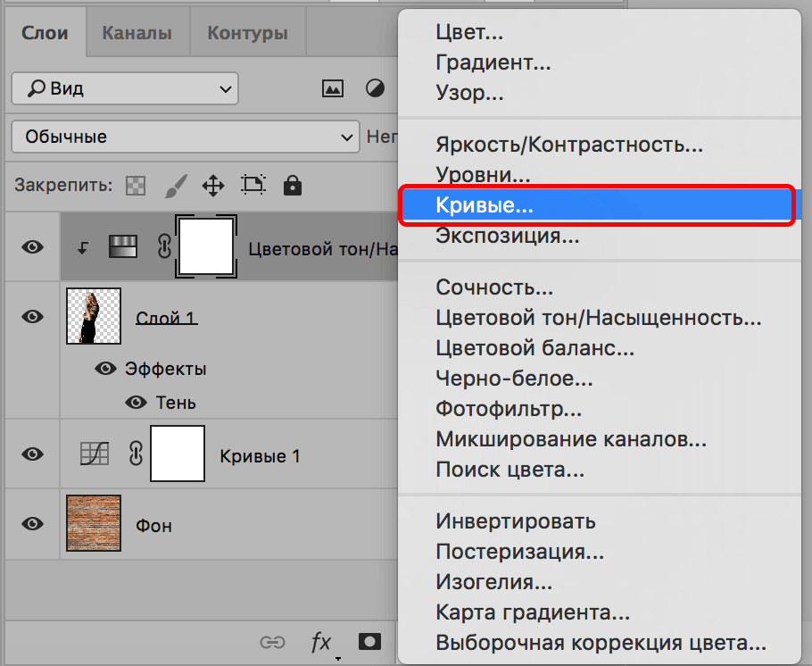
Task: Click the adjustment layer filter icon
Action: 376,88
